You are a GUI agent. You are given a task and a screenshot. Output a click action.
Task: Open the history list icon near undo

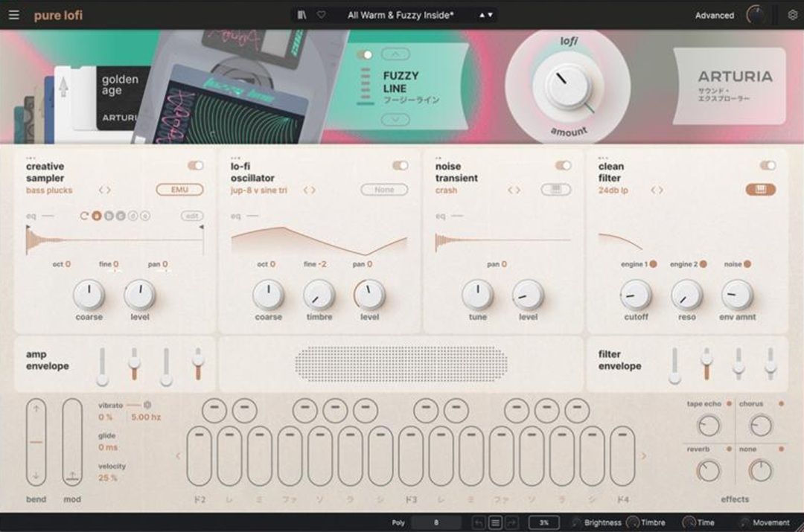click(x=495, y=522)
